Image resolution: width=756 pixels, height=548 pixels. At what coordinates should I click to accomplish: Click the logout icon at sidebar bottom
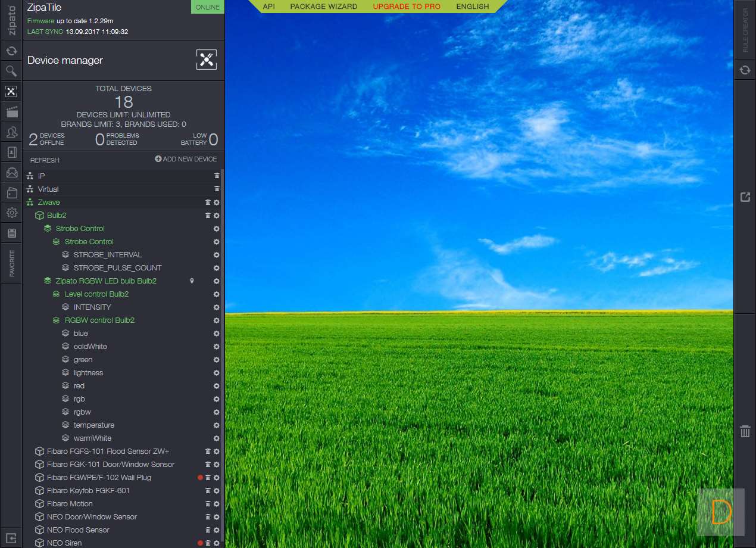[x=11, y=538]
